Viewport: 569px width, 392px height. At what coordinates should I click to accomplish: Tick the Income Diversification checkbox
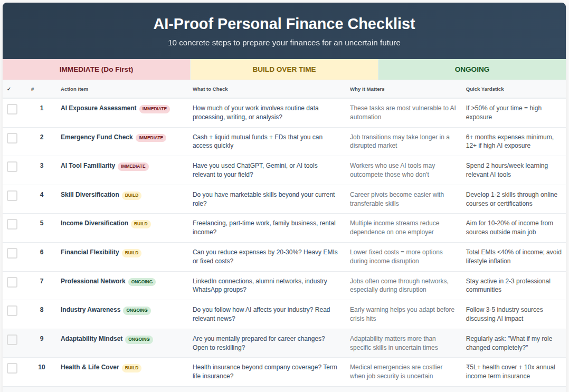point(12,224)
